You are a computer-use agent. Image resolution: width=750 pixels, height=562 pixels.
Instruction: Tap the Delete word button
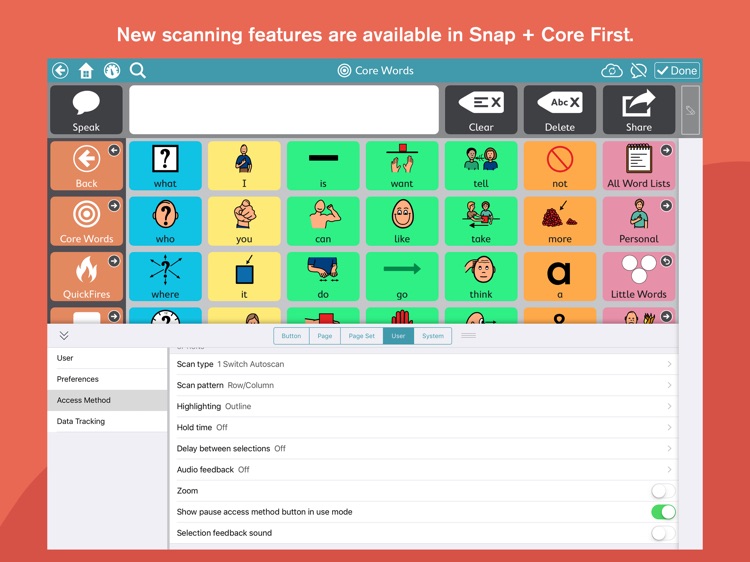coord(560,110)
